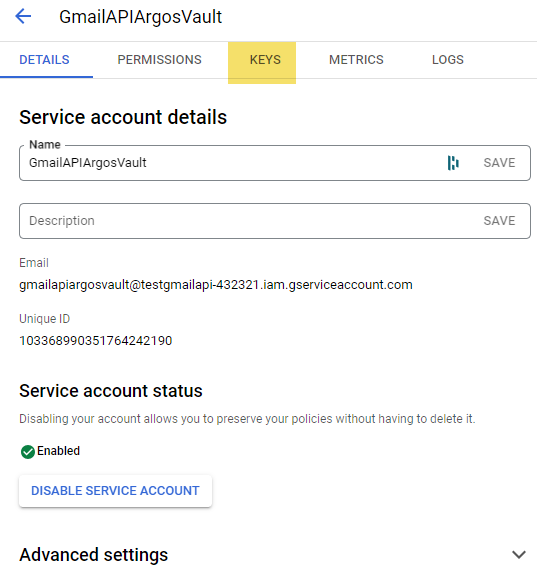Click the Email field label
Screen dimensions: 537x573
pyautogui.click(x=34, y=263)
